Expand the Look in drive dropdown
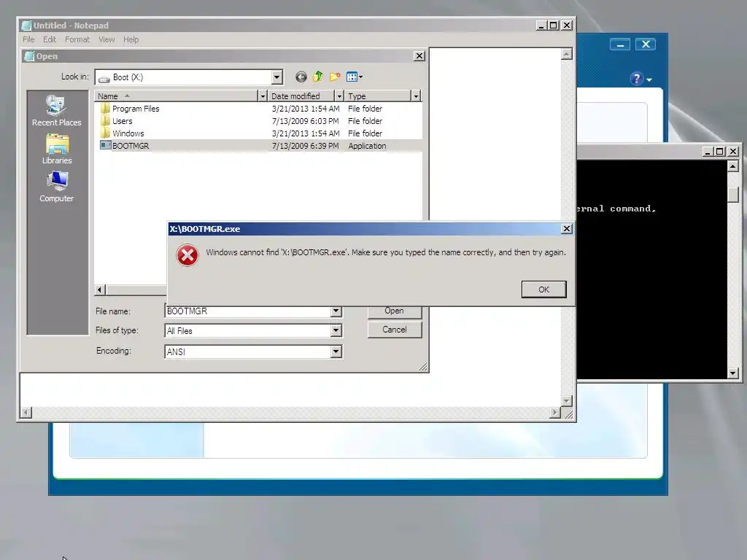 276,77
